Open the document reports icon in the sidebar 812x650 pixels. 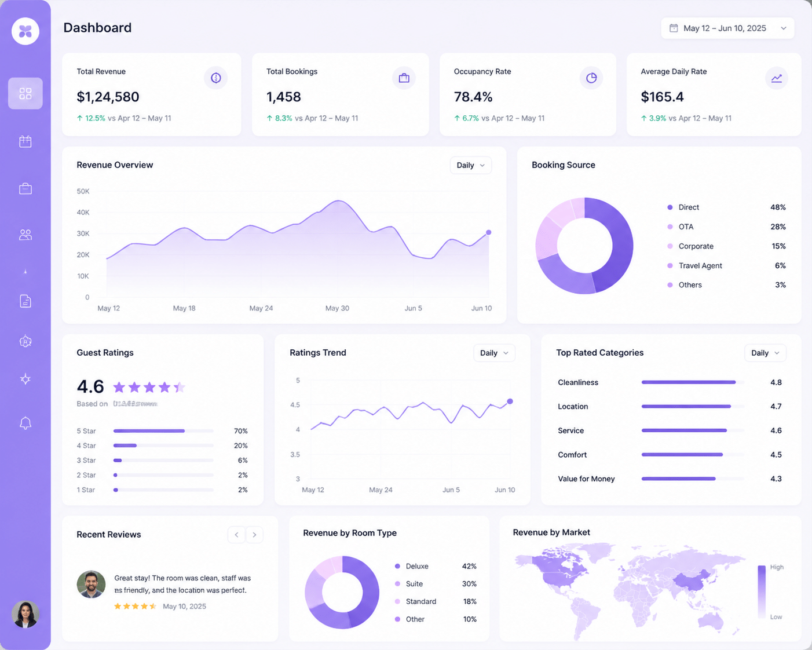click(25, 301)
